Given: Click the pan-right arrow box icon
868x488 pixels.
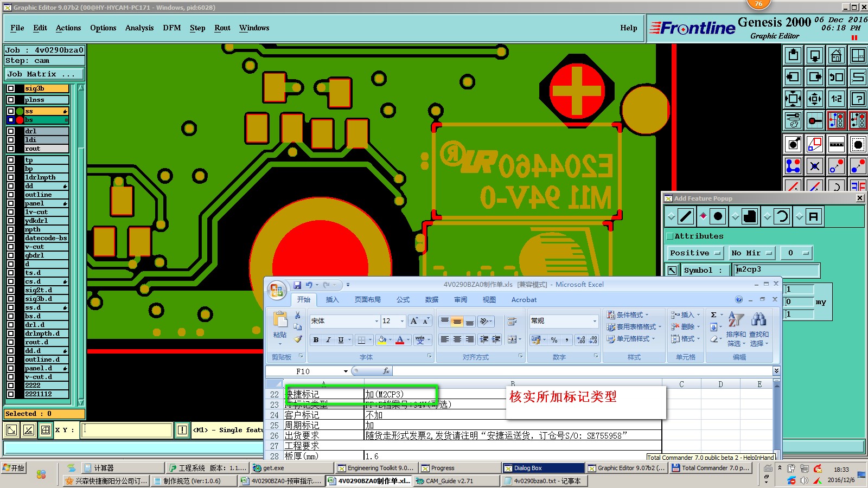Looking at the screenshot, I should [815, 77].
